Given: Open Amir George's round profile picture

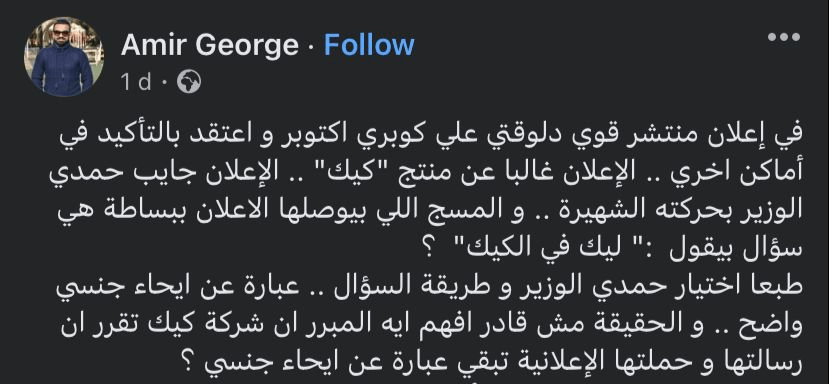Looking at the screenshot, I should (x=63, y=57).
